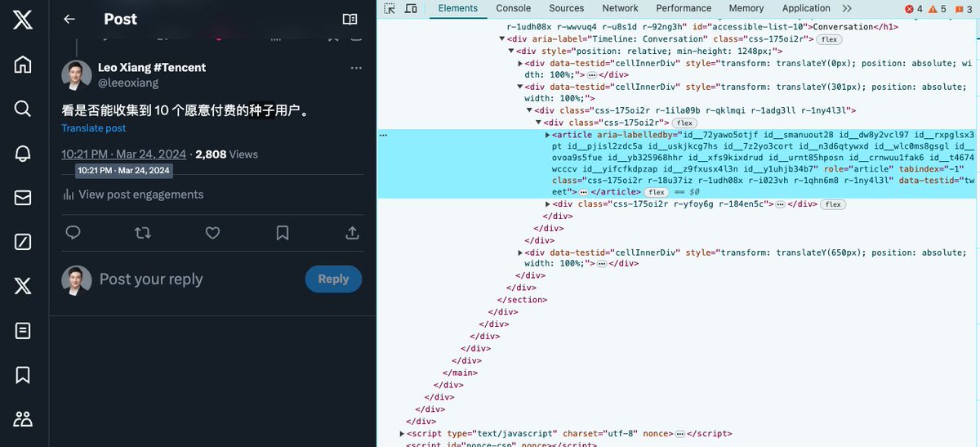
Task: Switch to the Application tab
Action: 806,8
